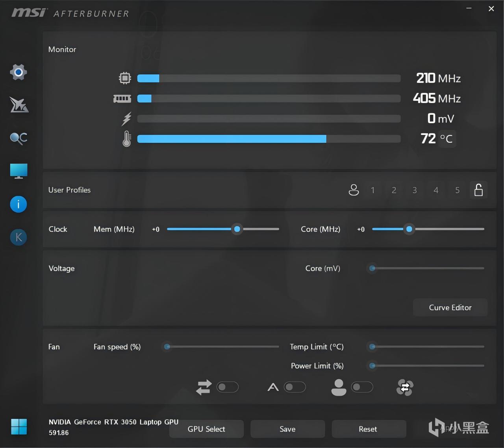Toggle the profile lock padlock icon
Image resolution: width=504 pixels, height=448 pixels.
[478, 190]
